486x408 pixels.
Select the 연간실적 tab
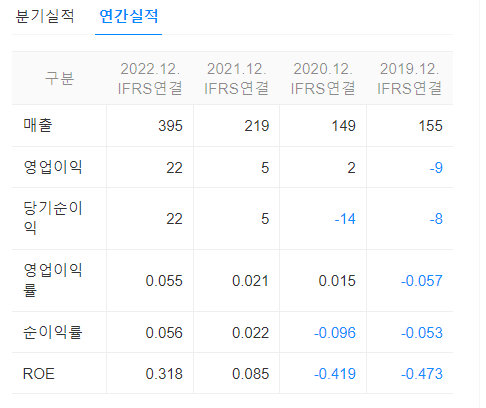point(129,16)
